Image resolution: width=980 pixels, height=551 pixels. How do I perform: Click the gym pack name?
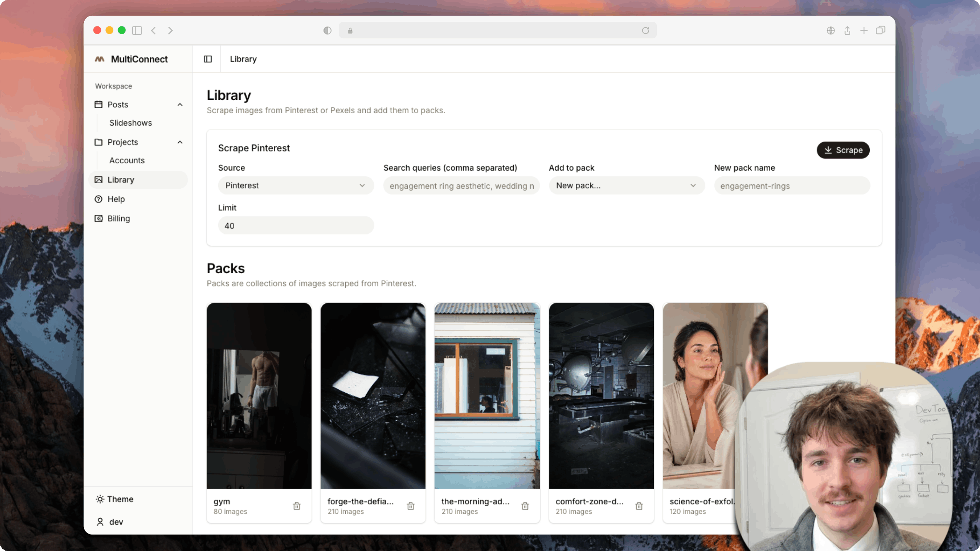point(222,502)
